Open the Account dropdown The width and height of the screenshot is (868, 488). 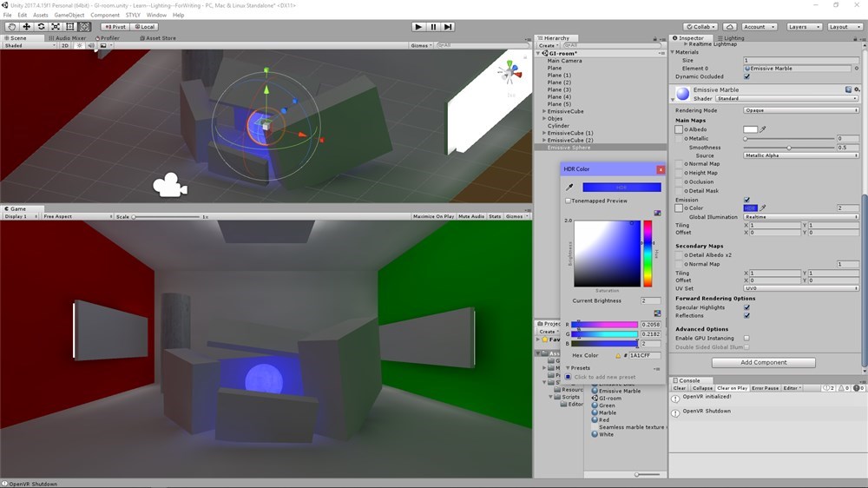point(759,27)
